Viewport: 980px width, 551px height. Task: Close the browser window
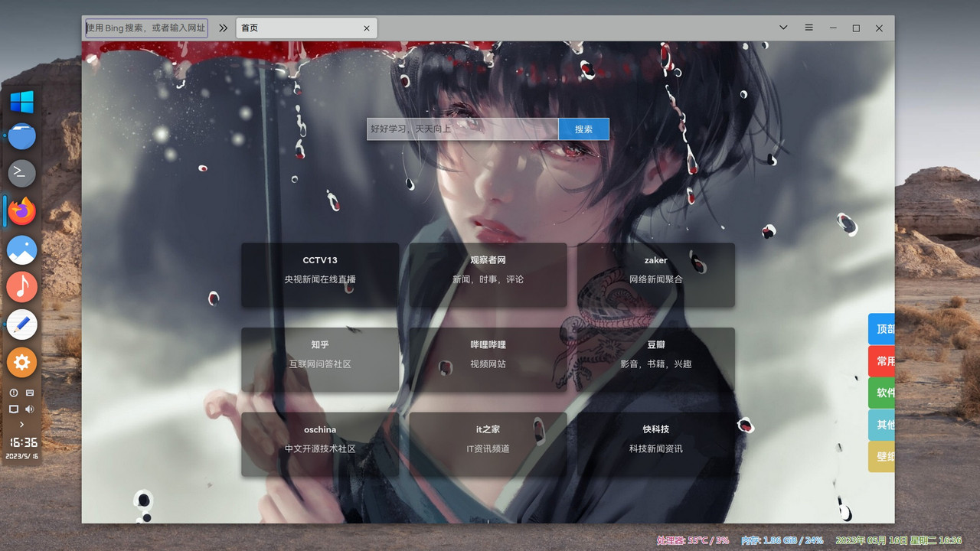coord(879,28)
